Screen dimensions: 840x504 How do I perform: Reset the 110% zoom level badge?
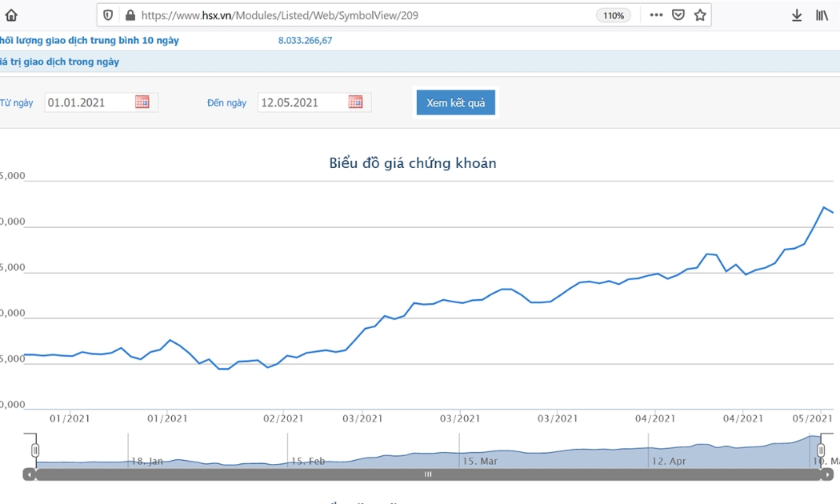[x=614, y=15]
